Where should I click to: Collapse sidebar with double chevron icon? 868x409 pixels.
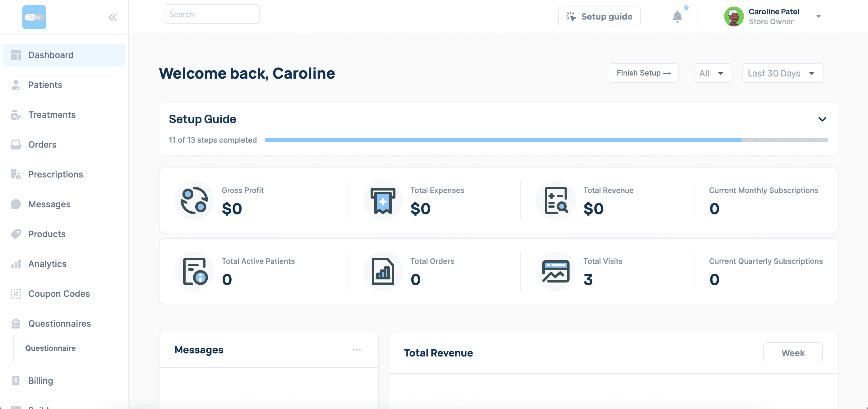[x=113, y=17]
